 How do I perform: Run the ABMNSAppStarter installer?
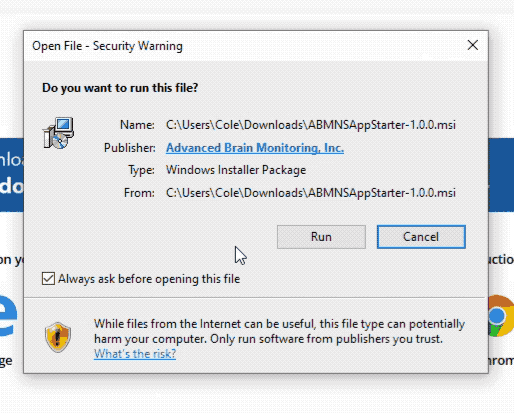(x=321, y=237)
